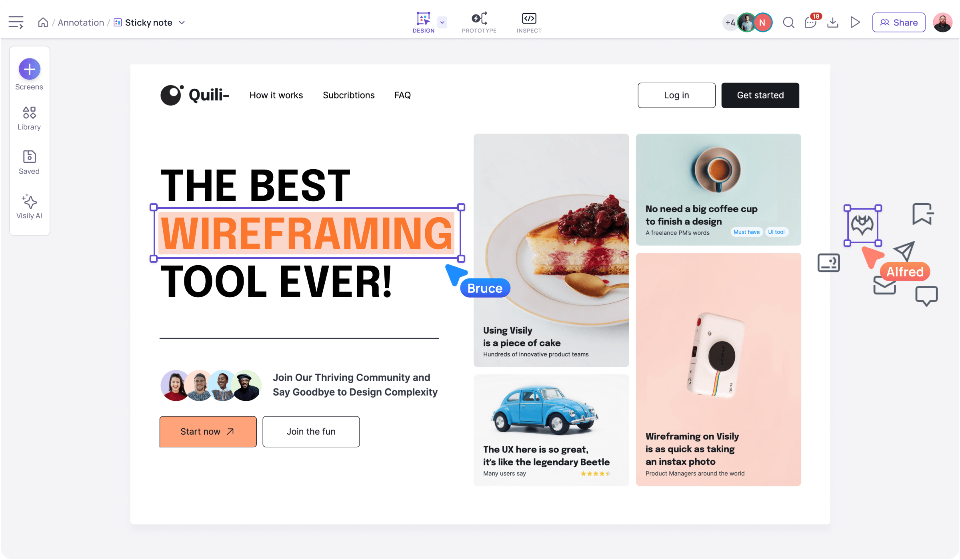Click the cake image thumbnail card
Screen dimensions: 960x560
coord(551,250)
